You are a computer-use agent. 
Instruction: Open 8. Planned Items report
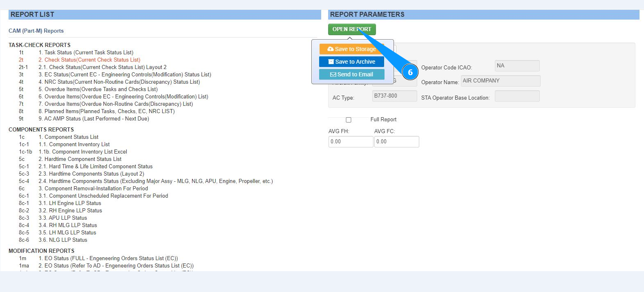[107, 111]
